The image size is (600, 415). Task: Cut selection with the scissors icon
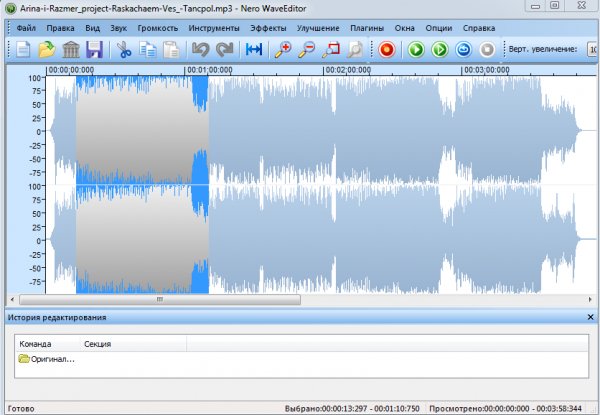[124, 50]
